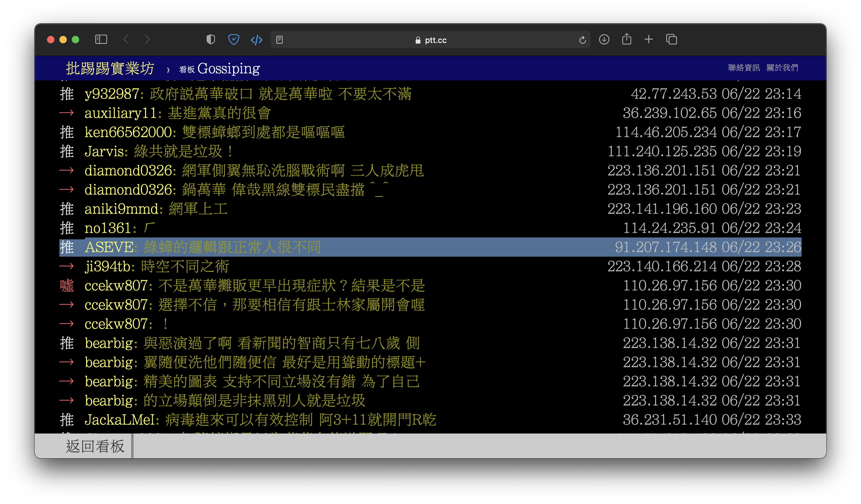Show tab overview icon

(671, 40)
